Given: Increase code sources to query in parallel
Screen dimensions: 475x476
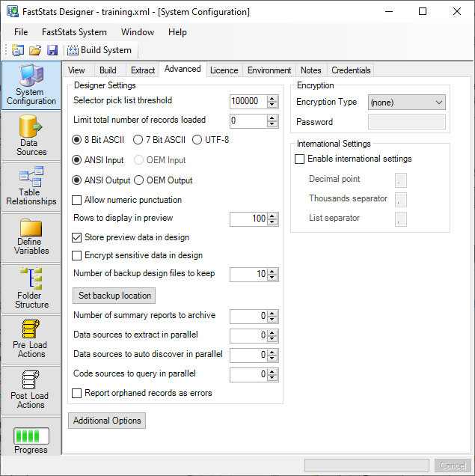Looking at the screenshot, I should 272,371.
